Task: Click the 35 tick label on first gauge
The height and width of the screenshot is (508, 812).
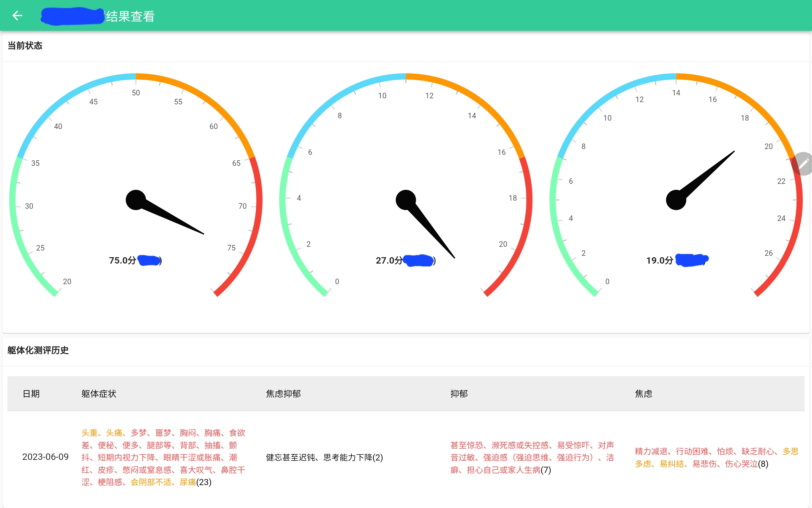Action: tap(35, 163)
